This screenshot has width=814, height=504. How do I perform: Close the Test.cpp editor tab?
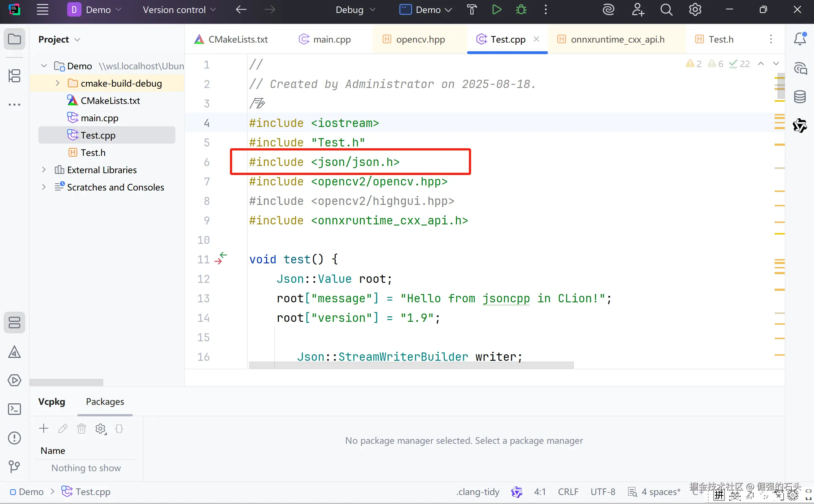(536, 39)
